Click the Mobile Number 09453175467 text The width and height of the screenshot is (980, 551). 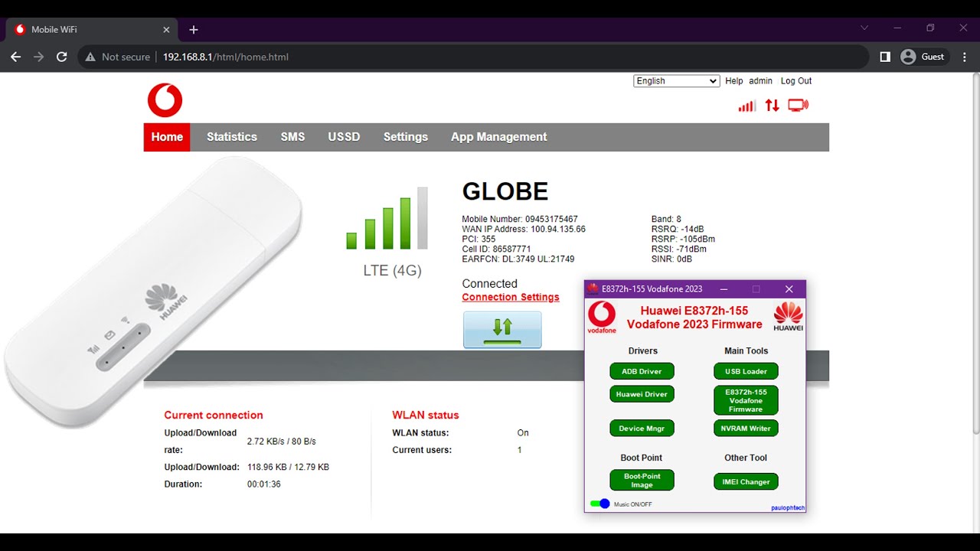pos(520,219)
